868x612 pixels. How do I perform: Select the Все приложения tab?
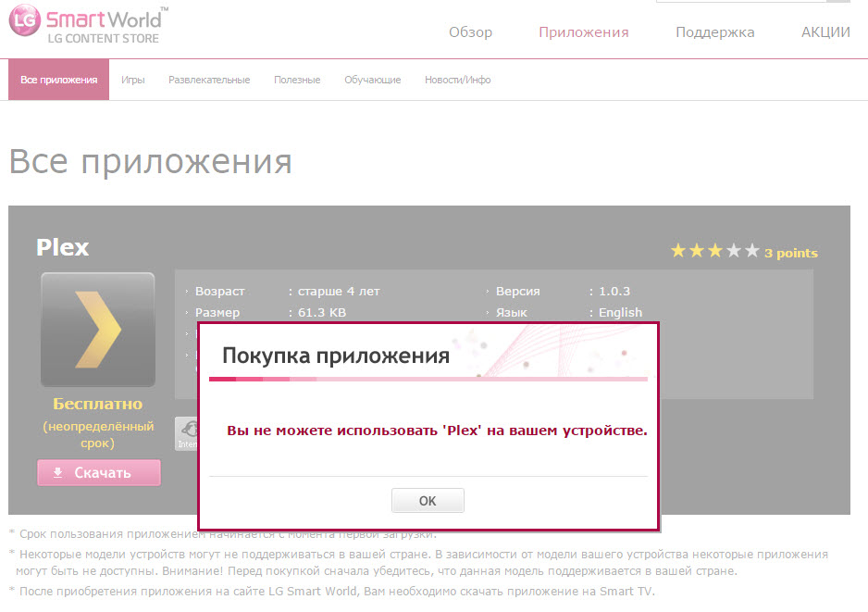pos(58,80)
